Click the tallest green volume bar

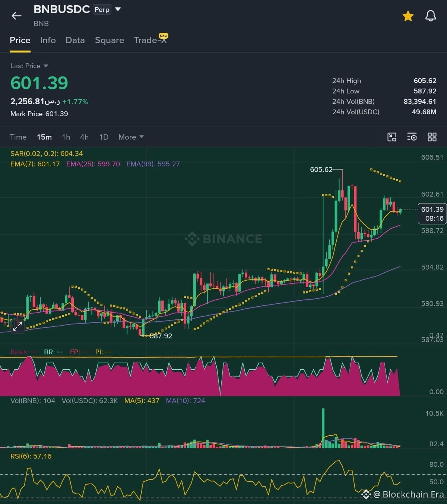tap(323, 428)
